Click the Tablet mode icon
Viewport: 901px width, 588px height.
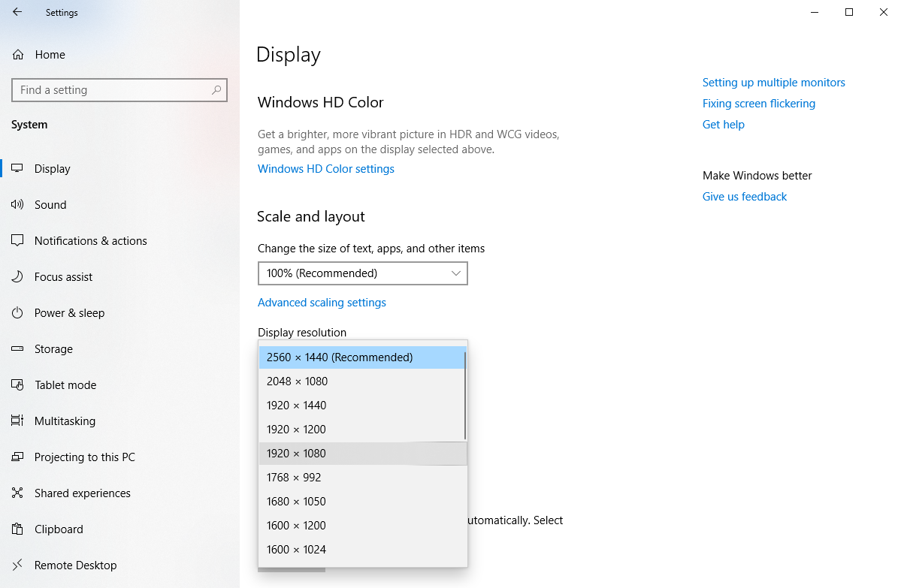coord(17,384)
